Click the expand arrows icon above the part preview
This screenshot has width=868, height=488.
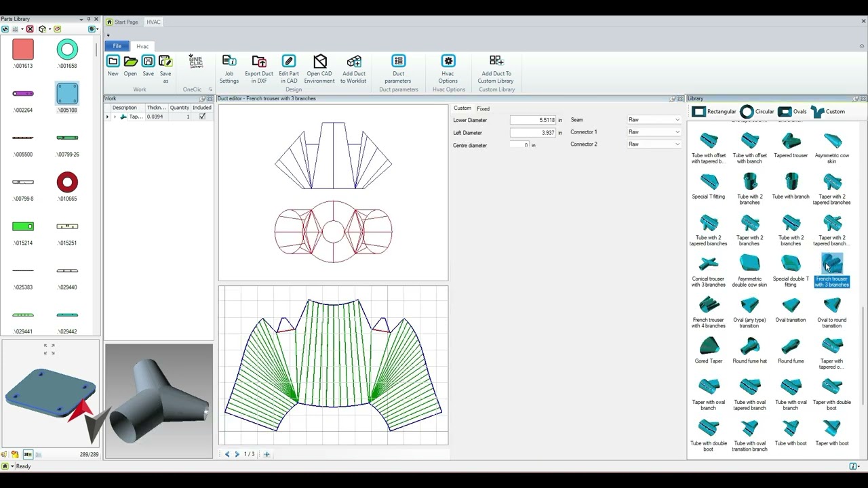coord(49,349)
